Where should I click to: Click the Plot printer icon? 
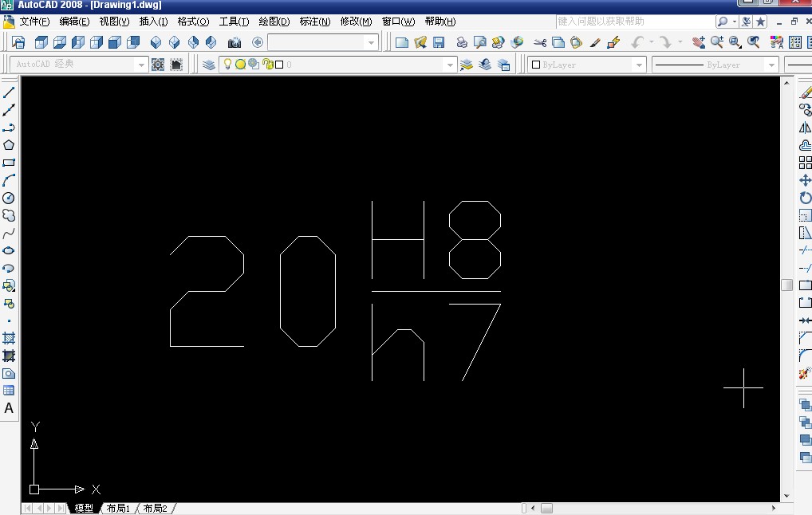(x=461, y=42)
